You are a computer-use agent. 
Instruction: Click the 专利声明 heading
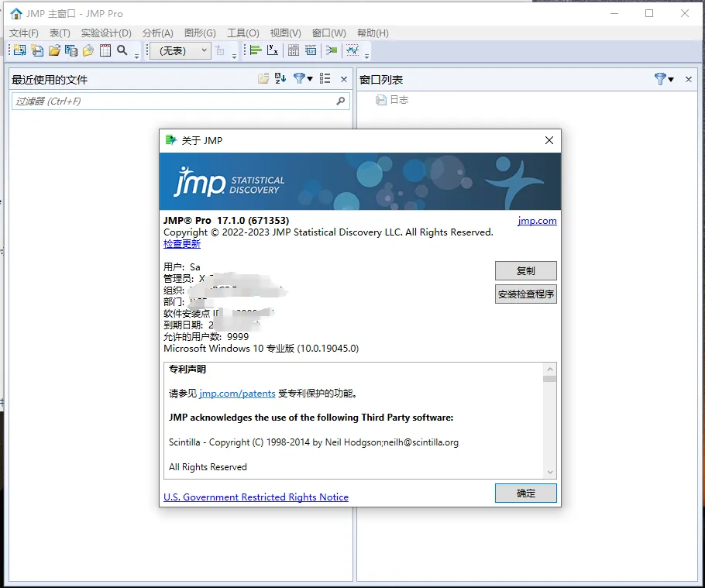(x=187, y=369)
